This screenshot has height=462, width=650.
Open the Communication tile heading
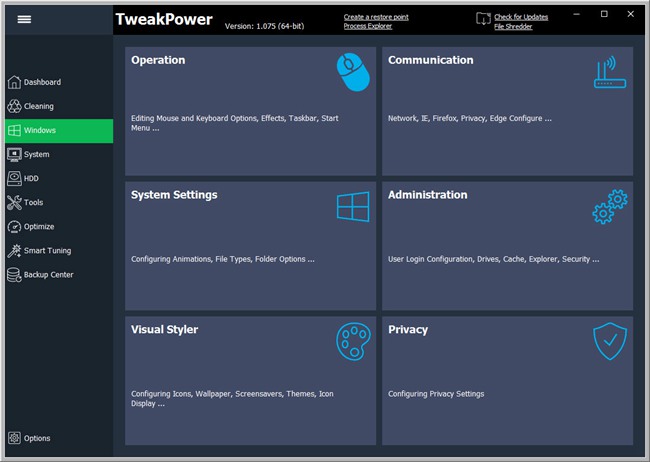430,60
